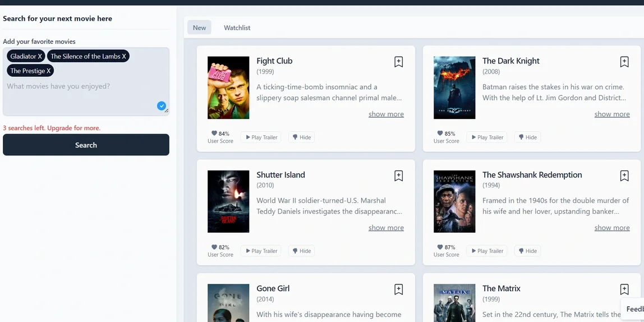Click the blue checkmark in textarea
Screen dimensions: 644x322
click(162, 105)
